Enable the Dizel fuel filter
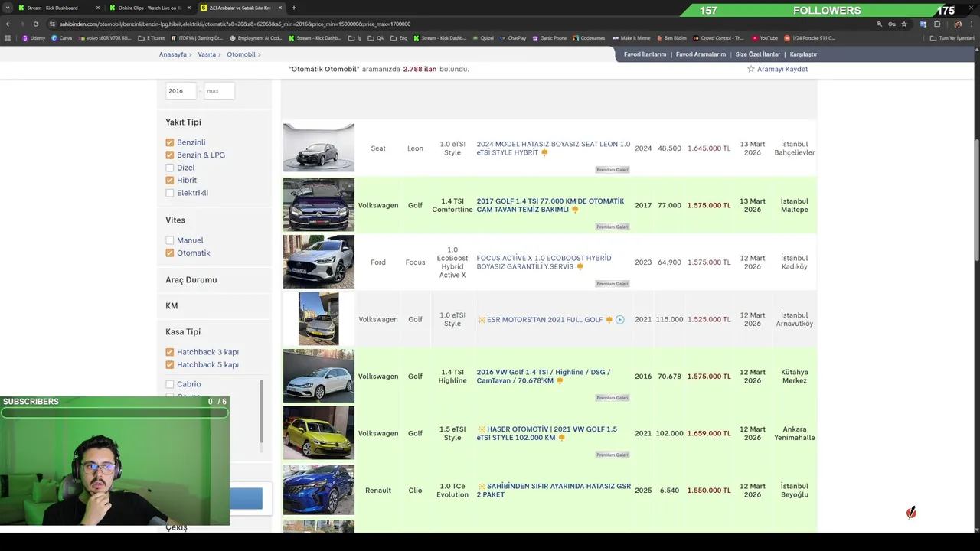 coord(169,168)
